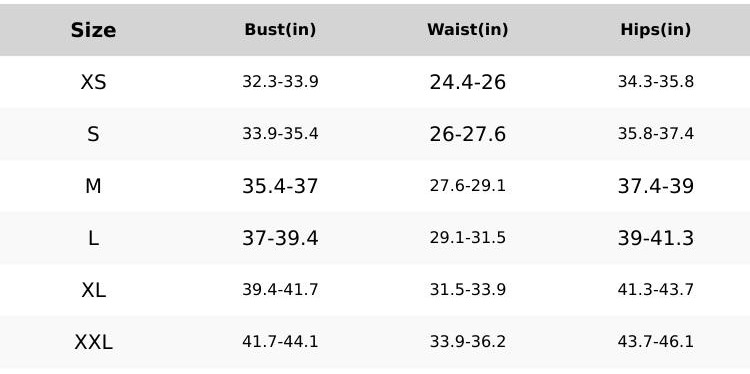
Task: Click the M bust value 35.4-37
Action: coord(280,186)
